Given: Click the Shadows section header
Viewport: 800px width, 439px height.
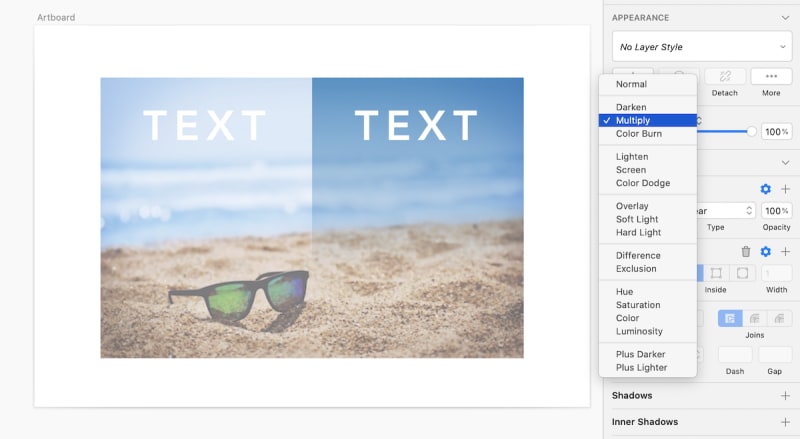Looking at the screenshot, I should click(x=632, y=396).
